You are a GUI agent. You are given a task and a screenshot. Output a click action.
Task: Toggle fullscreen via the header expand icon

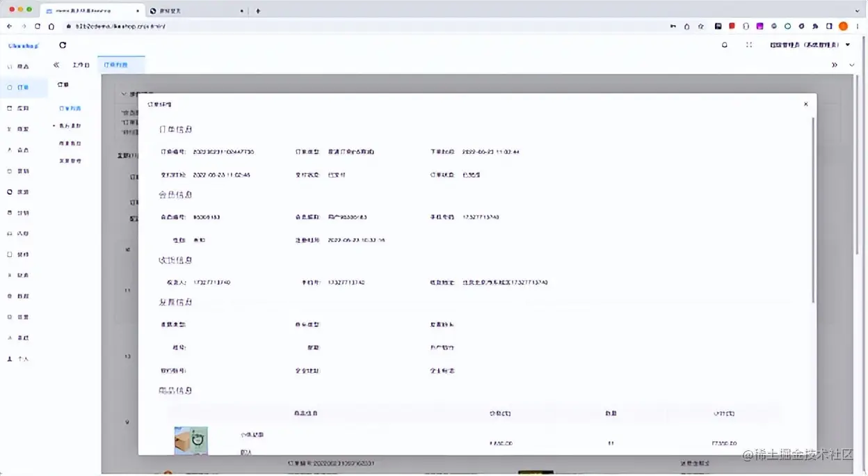tap(749, 45)
